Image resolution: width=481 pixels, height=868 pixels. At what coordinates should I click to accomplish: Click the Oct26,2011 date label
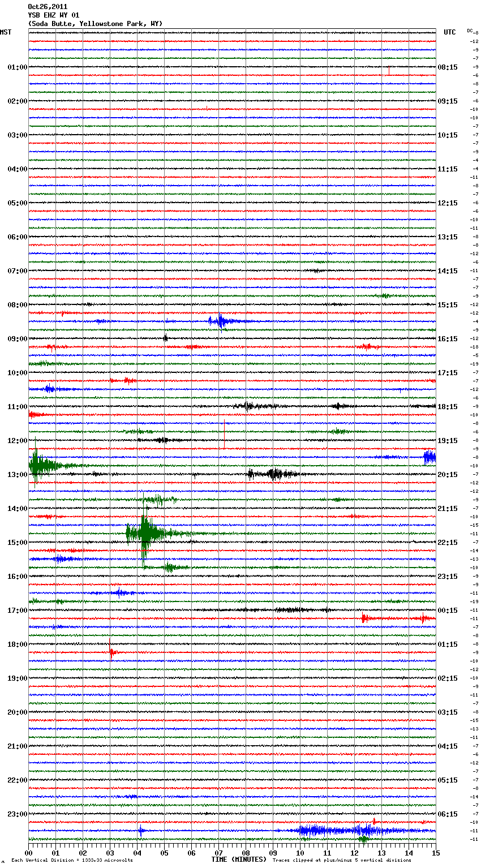click(48, 7)
